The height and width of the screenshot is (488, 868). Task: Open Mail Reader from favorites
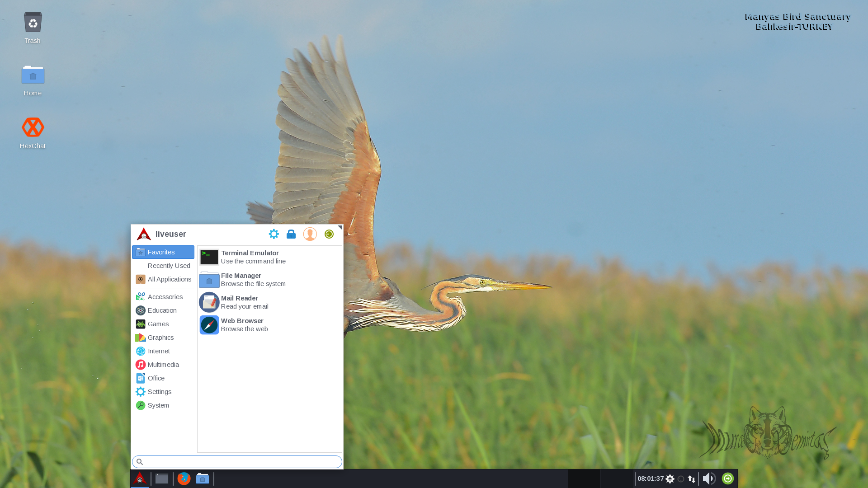(x=270, y=302)
